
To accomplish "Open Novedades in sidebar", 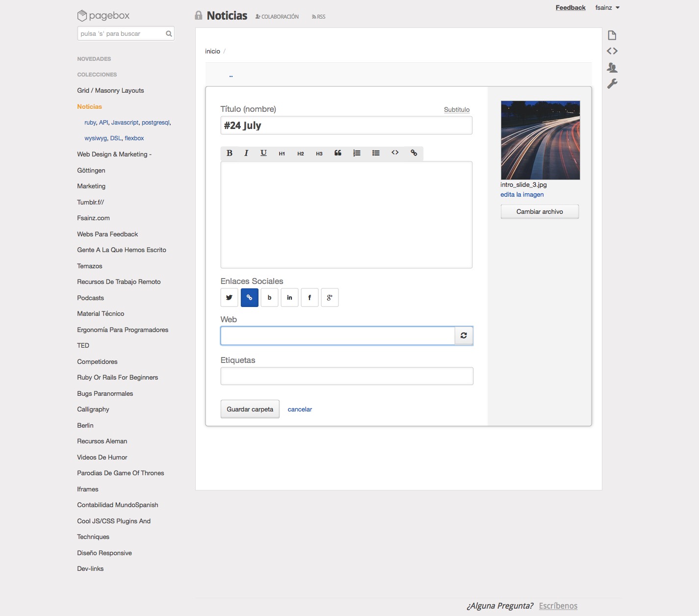I will [94, 59].
